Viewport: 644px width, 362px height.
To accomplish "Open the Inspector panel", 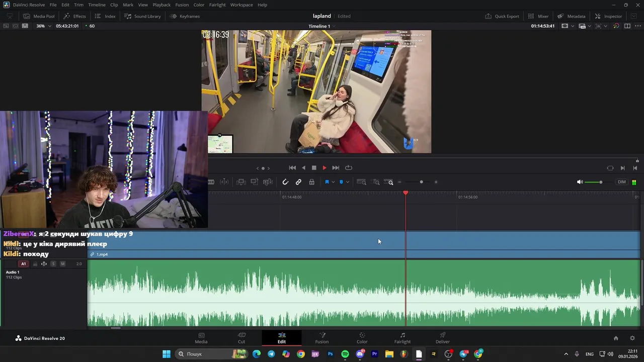I will coord(608,16).
